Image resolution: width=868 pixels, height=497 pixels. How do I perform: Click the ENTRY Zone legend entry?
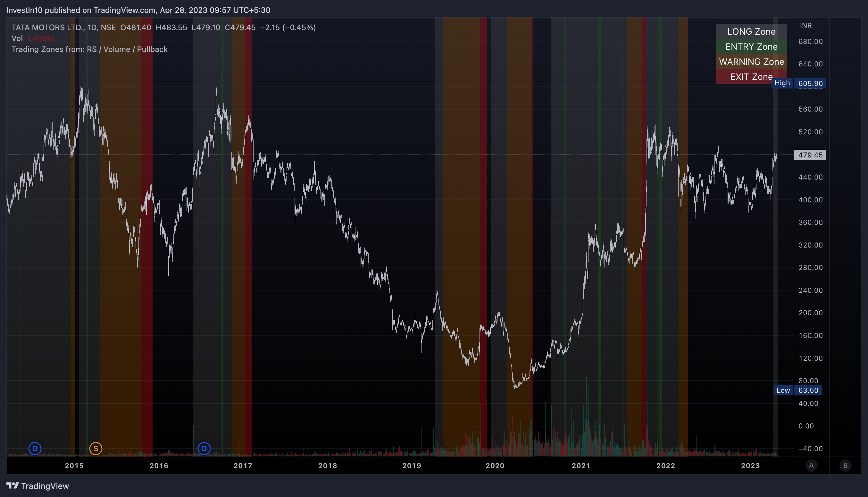tap(751, 46)
